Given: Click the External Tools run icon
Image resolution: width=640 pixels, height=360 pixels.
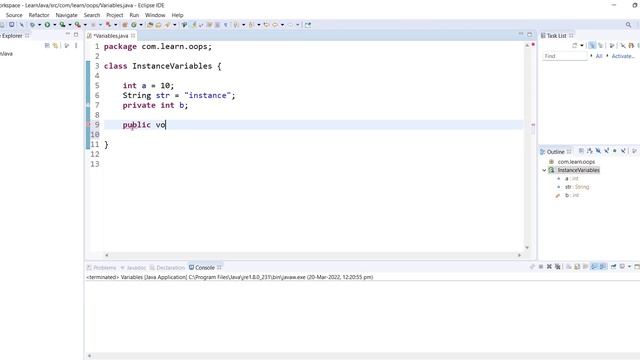Looking at the screenshot, I should [78, 24].
